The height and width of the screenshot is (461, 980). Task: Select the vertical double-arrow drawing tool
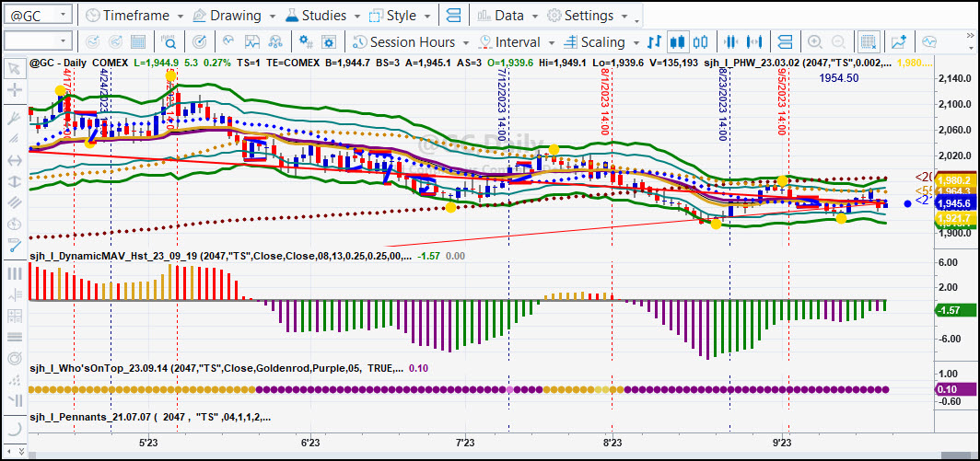[x=15, y=182]
